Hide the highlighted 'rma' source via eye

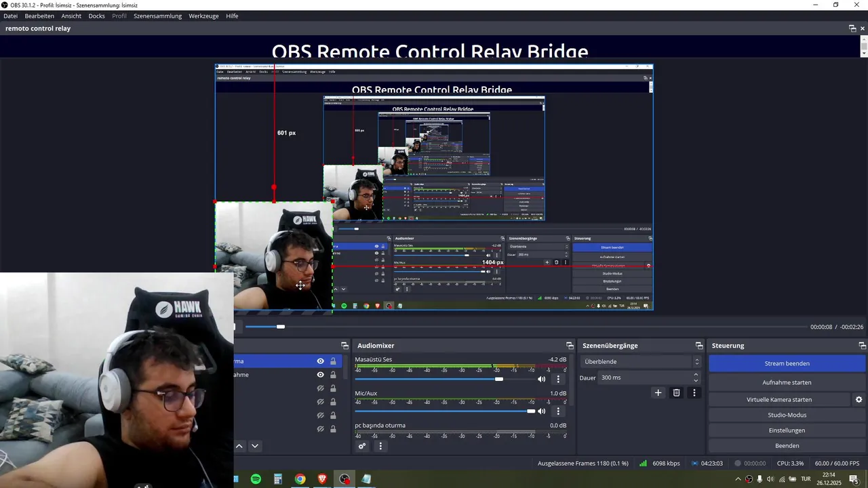[321, 361]
